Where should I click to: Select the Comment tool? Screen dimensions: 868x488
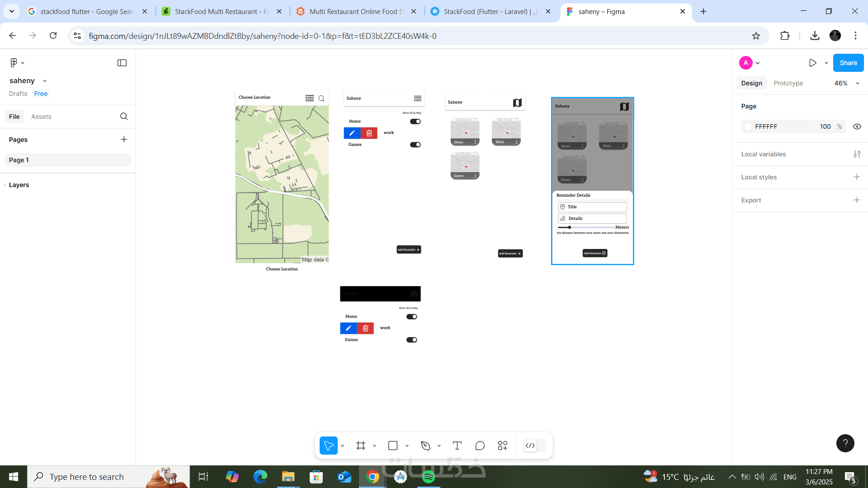(480, 446)
